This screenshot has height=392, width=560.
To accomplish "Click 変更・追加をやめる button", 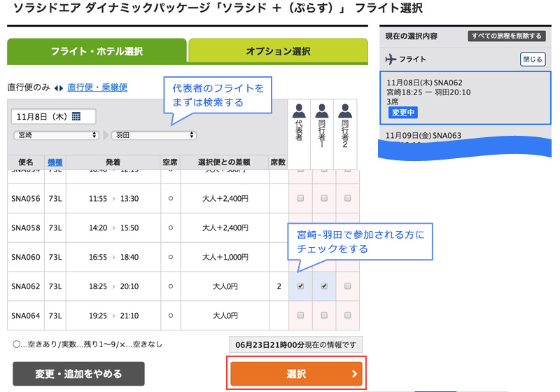I will coord(78,374).
